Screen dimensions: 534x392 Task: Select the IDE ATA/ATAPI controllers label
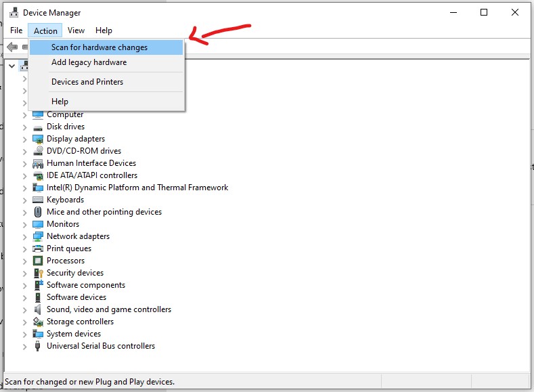coord(92,175)
